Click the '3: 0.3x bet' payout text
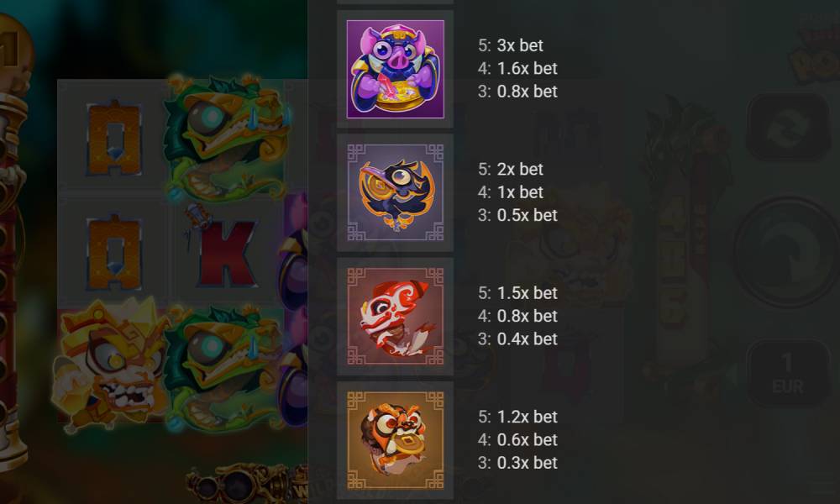 [517, 463]
